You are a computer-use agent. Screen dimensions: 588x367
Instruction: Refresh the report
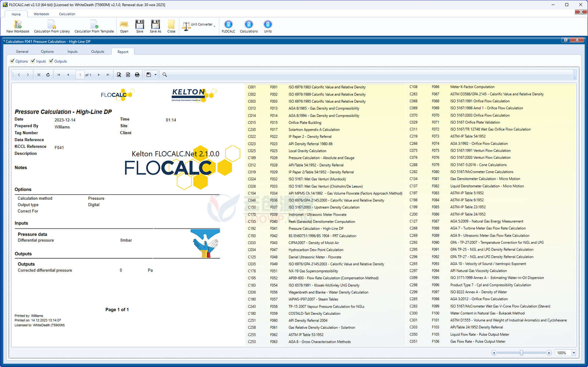click(48, 75)
